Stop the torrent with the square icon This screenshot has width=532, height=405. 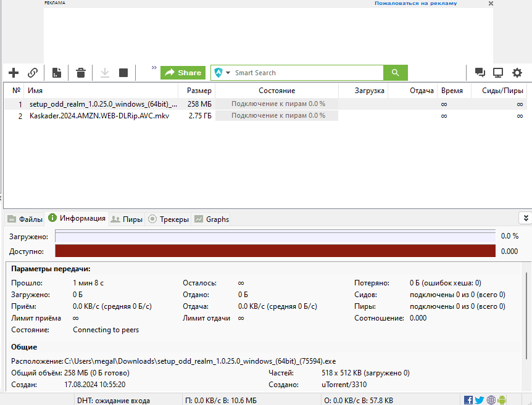pyautogui.click(x=123, y=73)
